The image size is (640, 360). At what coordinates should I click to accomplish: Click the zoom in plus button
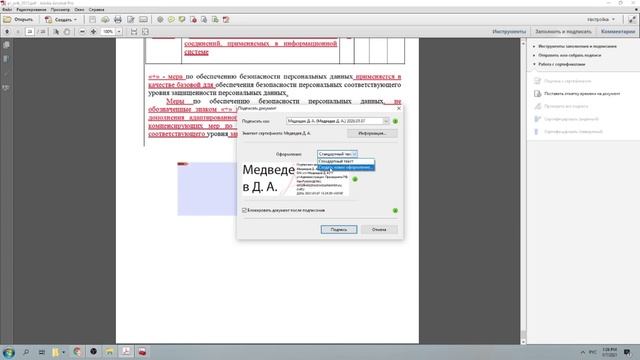point(93,31)
